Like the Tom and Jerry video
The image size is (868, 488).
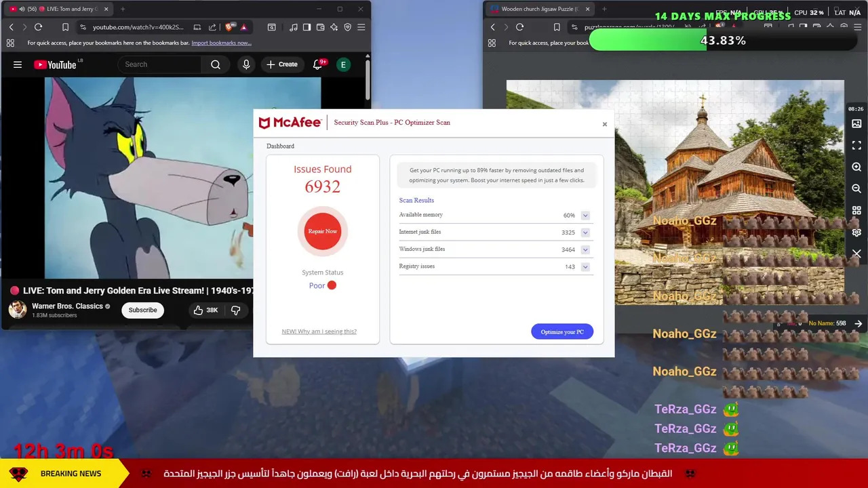pos(205,310)
